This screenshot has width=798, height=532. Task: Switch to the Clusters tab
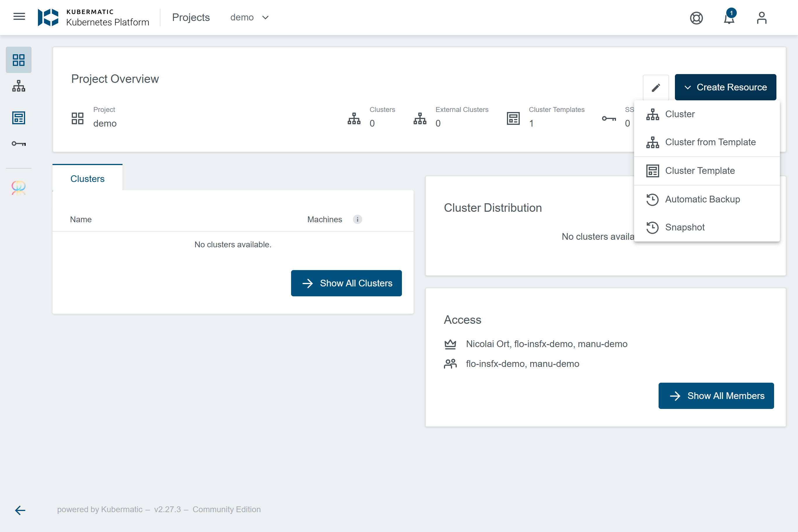[87, 178]
